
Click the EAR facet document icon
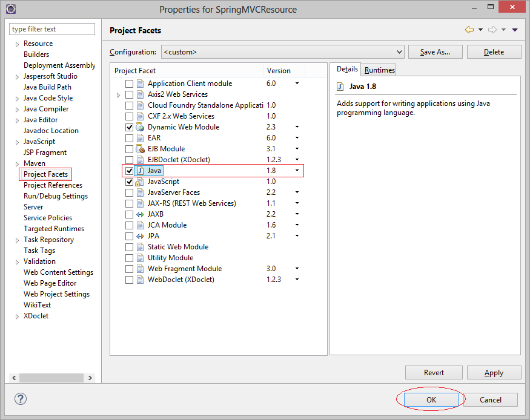pyautogui.click(x=140, y=138)
